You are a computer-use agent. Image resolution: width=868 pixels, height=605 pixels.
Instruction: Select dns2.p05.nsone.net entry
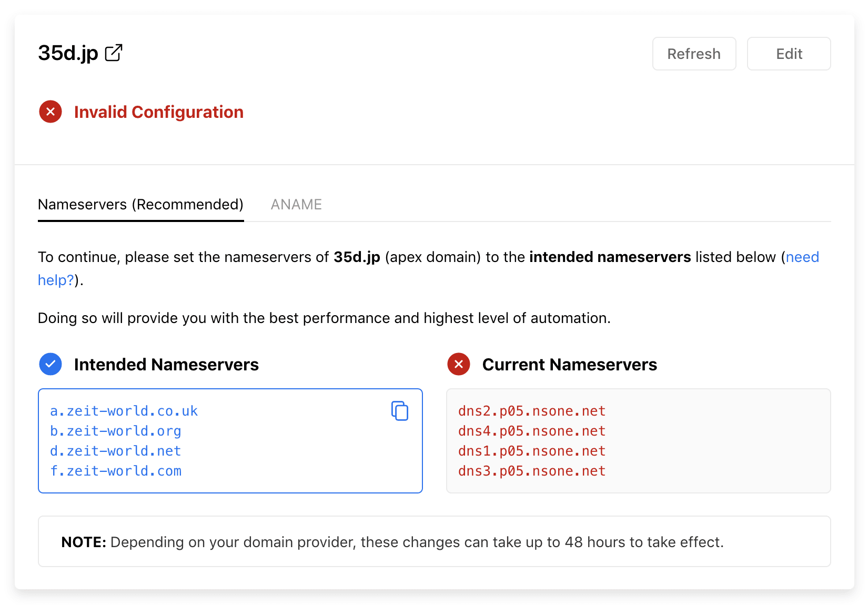[x=532, y=411]
